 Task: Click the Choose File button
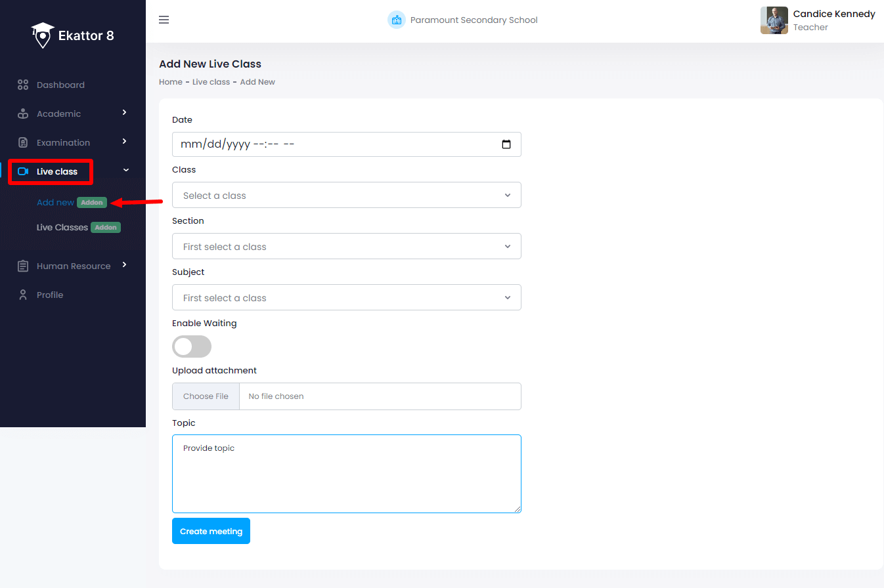pyautogui.click(x=205, y=396)
